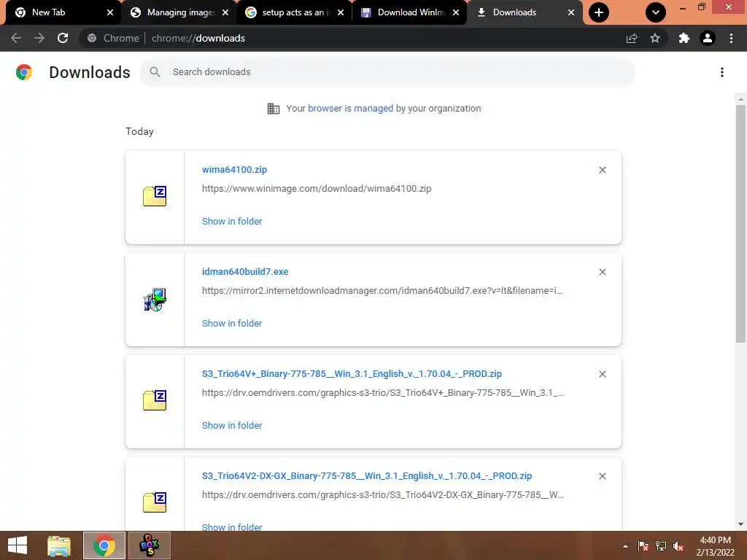Close the Download WinImage tab

coord(456,12)
